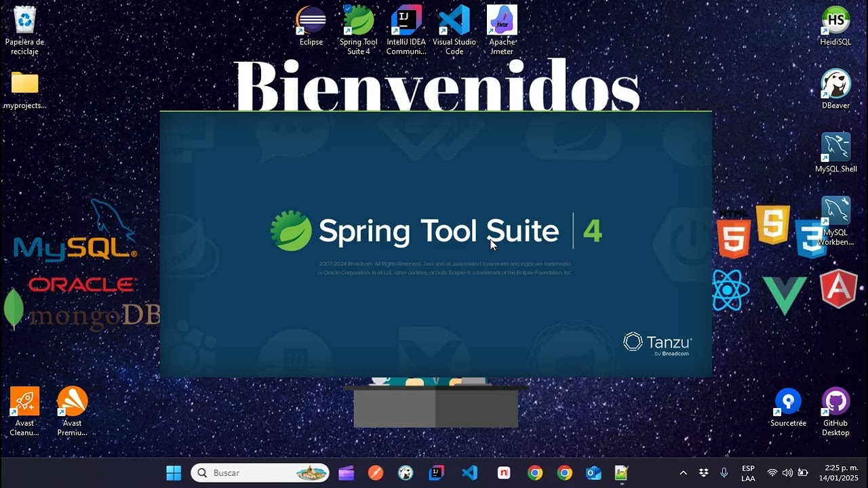Show hidden system tray icons
Screen dimensions: 868x488
pyautogui.click(x=683, y=473)
